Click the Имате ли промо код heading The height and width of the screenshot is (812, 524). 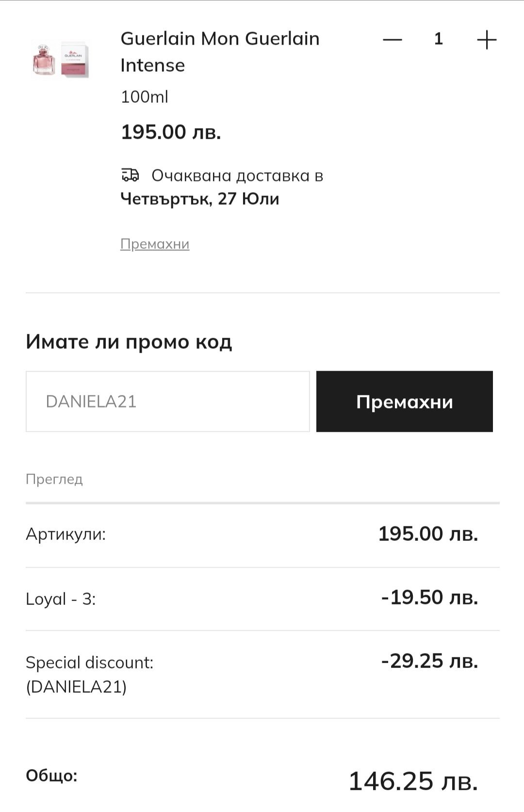point(129,342)
